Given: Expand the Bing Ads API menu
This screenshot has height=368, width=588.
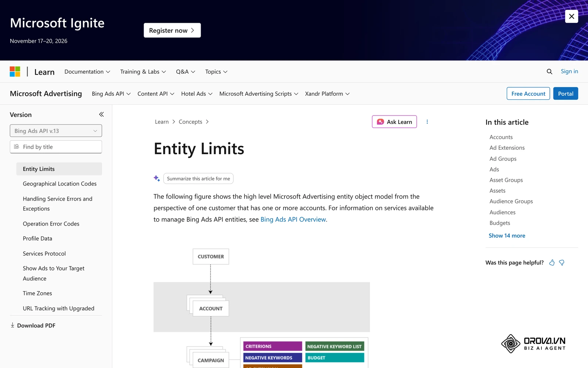Looking at the screenshot, I should point(111,94).
